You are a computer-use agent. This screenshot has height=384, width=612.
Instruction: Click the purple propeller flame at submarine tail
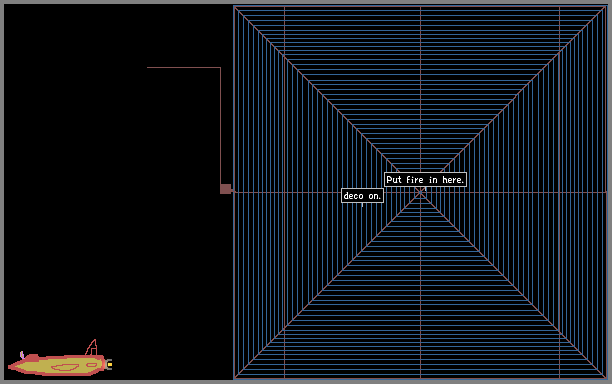point(22,355)
